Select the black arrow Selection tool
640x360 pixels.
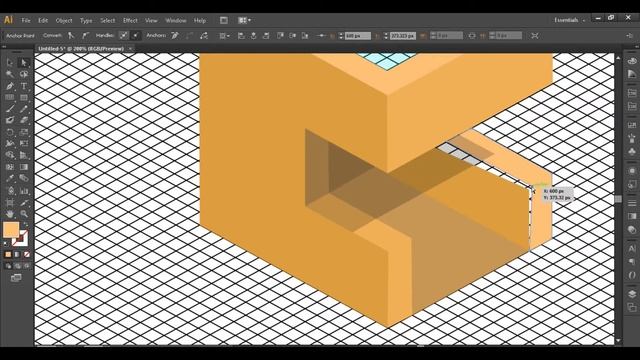pyautogui.click(x=10, y=62)
